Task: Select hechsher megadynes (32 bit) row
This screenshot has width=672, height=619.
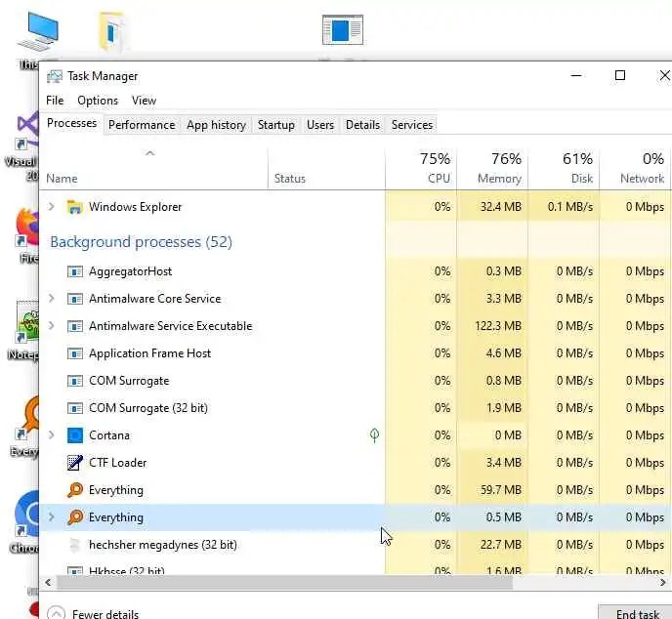Action: pos(356,545)
